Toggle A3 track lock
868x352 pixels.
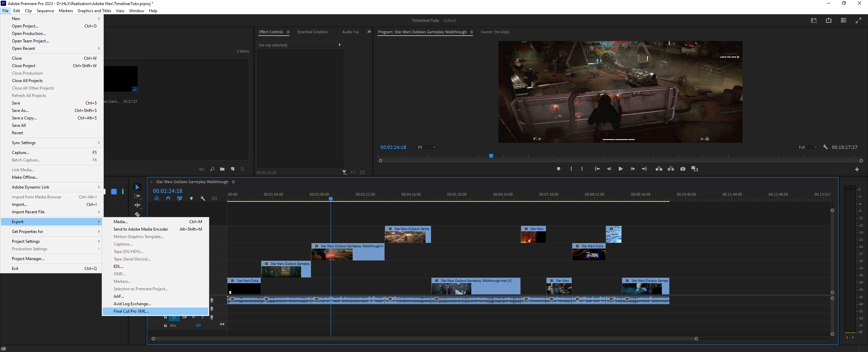(x=165, y=317)
